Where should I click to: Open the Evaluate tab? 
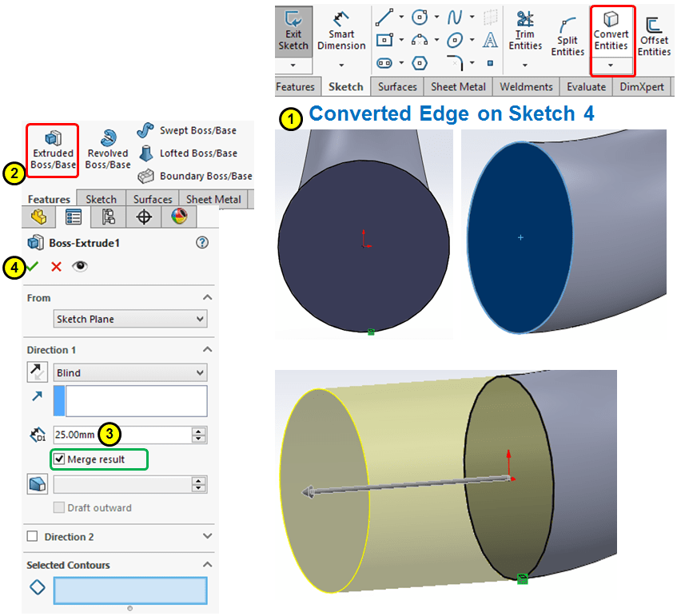(x=586, y=87)
